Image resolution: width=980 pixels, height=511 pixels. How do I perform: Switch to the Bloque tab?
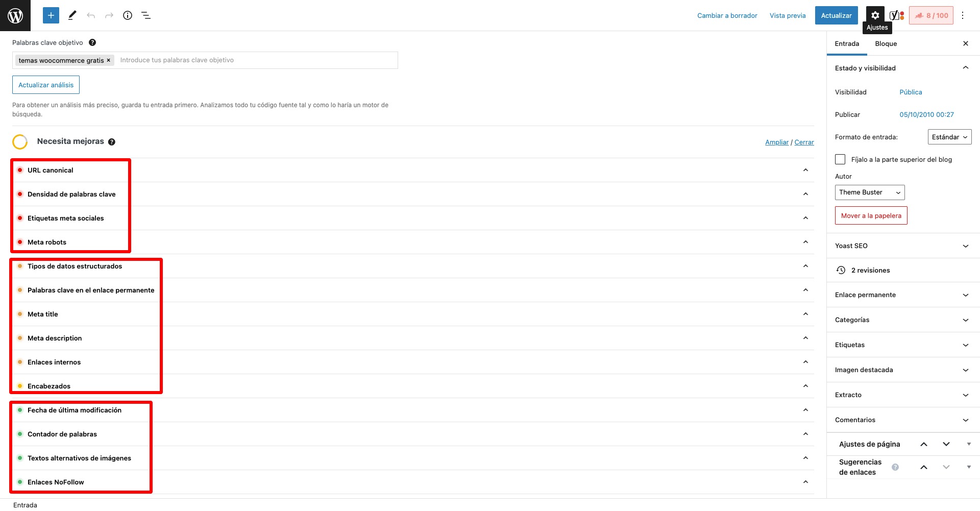886,44
